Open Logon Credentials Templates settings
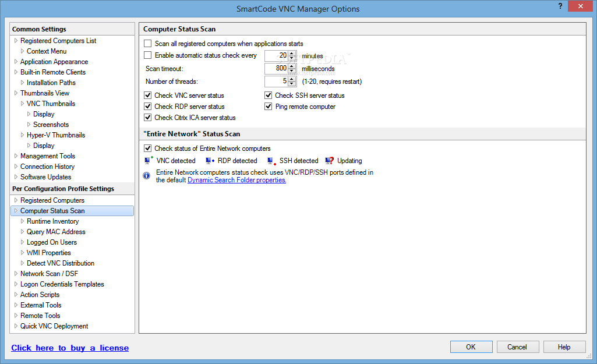 click(62, 284)
